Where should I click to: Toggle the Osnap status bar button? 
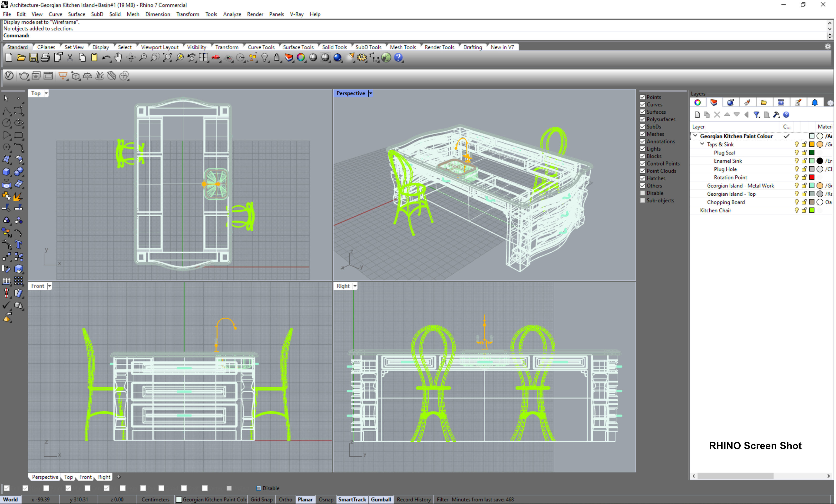pos(326,499)
